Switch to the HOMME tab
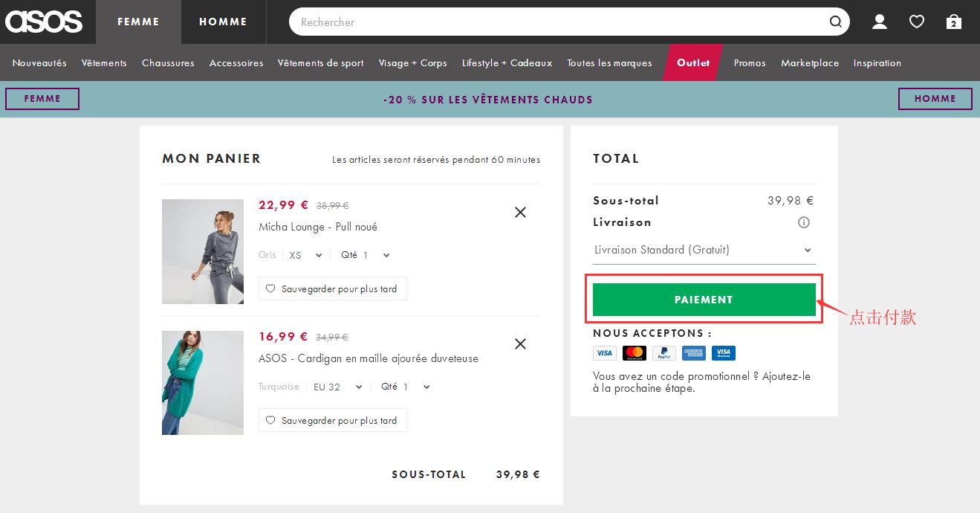Viewport: 980px width, 513px height. 223,22
